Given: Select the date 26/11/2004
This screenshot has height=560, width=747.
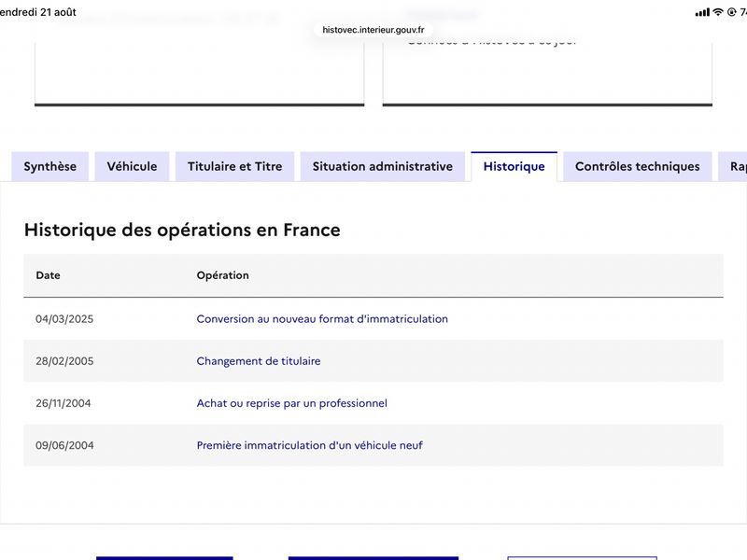Looking at the screenshot, I should (63, 403).
